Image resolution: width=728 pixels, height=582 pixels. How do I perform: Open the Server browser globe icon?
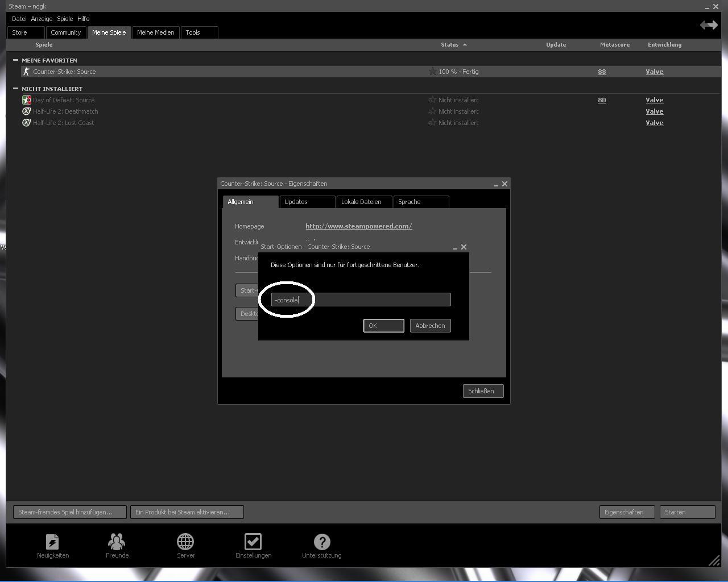[185, 542]
